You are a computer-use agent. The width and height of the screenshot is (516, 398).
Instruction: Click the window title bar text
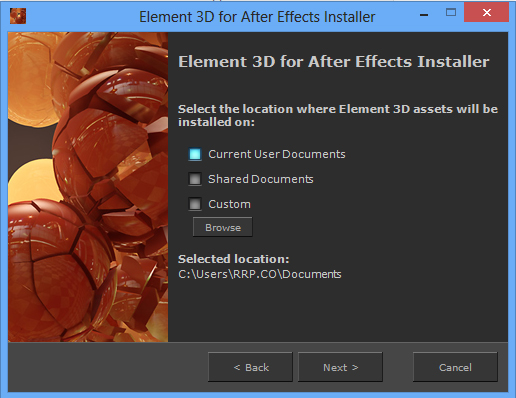(257, 17)
